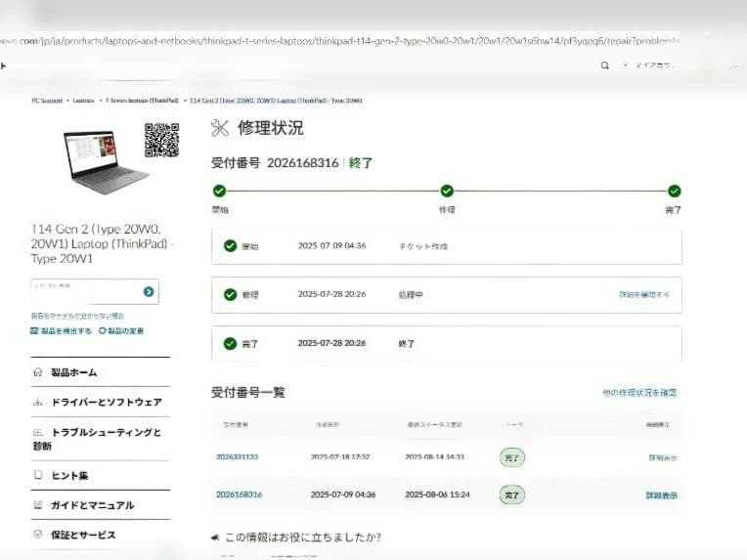747x560 pixels.
Task: Click the ThinkPad laptop product image
Action: tap(106, 161)
